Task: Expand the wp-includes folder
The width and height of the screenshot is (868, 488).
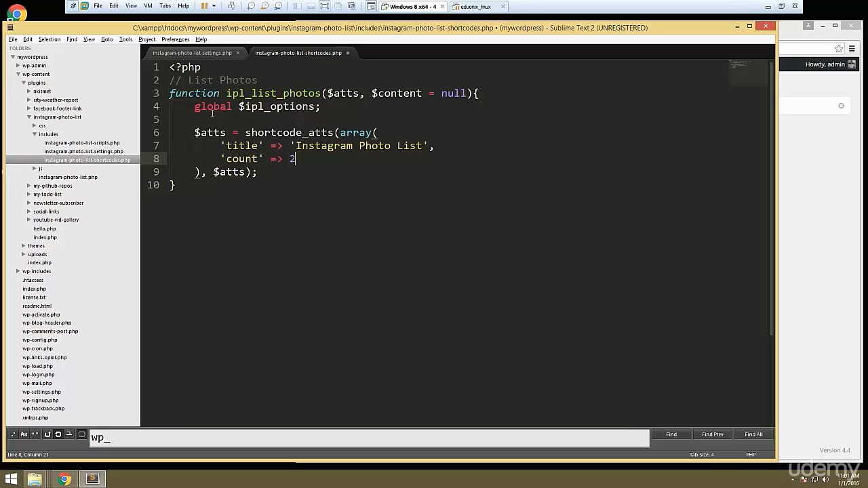Action: click(x=18, y=271)
